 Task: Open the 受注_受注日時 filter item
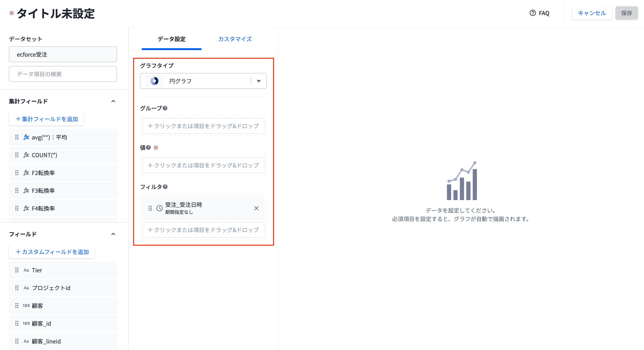(203, 208)
